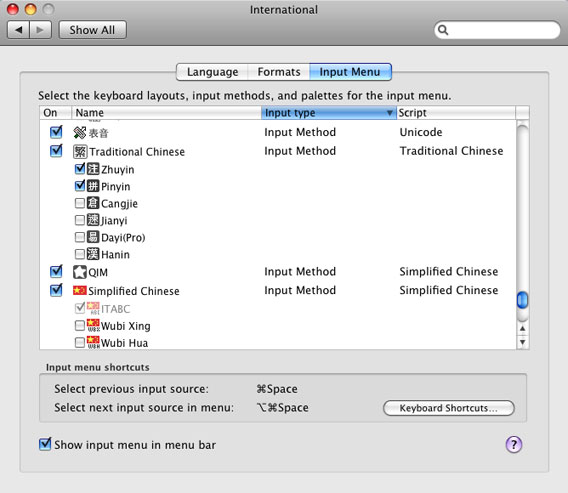Go back with the left arrow button
This screenshot has width=568, height=493.
coord(18,30)
